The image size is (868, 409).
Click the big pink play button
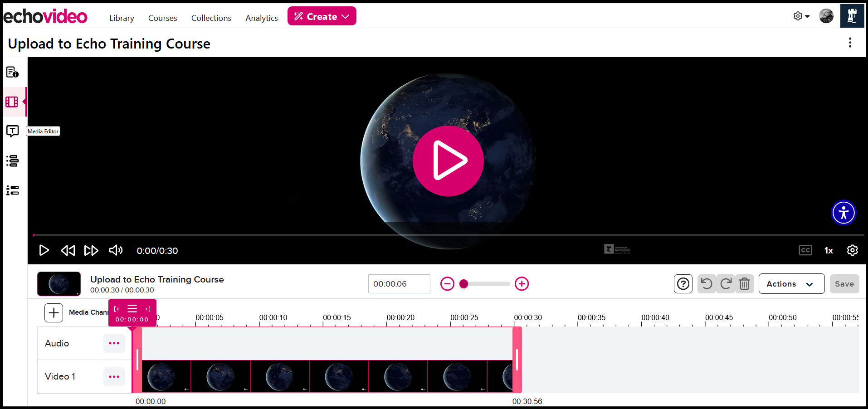448,161
